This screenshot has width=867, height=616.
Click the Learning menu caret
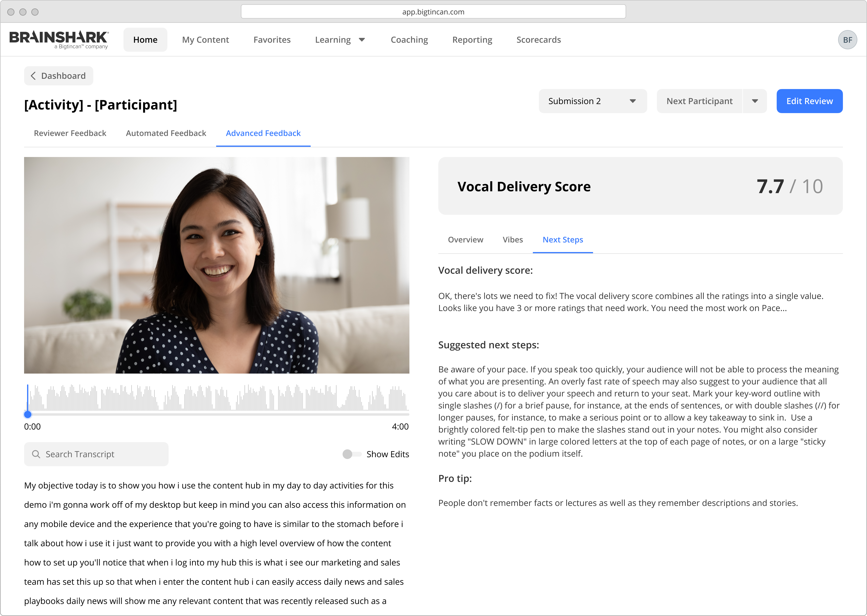(362, 40)
